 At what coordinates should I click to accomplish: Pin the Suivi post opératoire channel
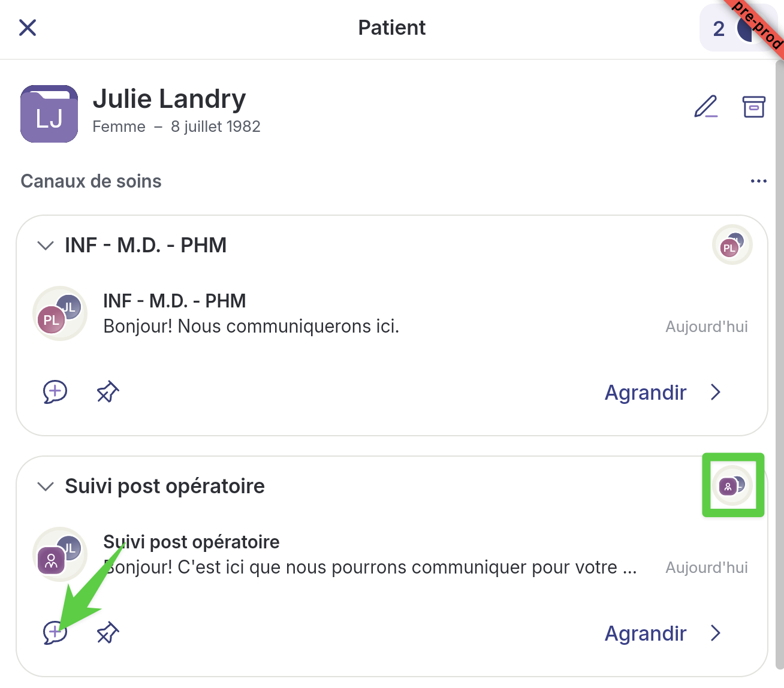click(108, 633)
